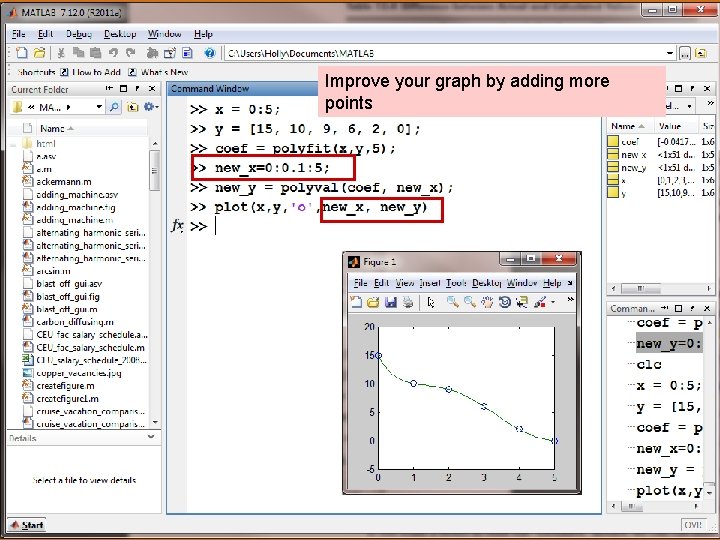Click the What's New shortcut link
The height and width of the screenshot is (540, 720).
click(158, 72)
